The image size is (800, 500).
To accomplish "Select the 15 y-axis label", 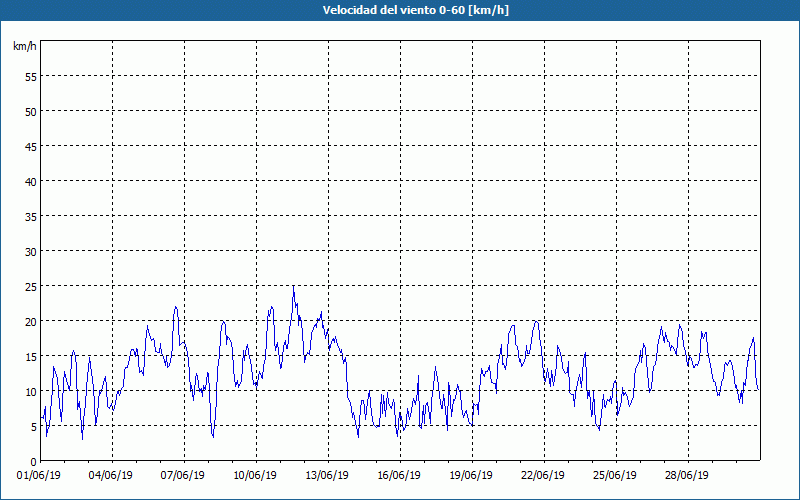I will (x=31, y=357).
